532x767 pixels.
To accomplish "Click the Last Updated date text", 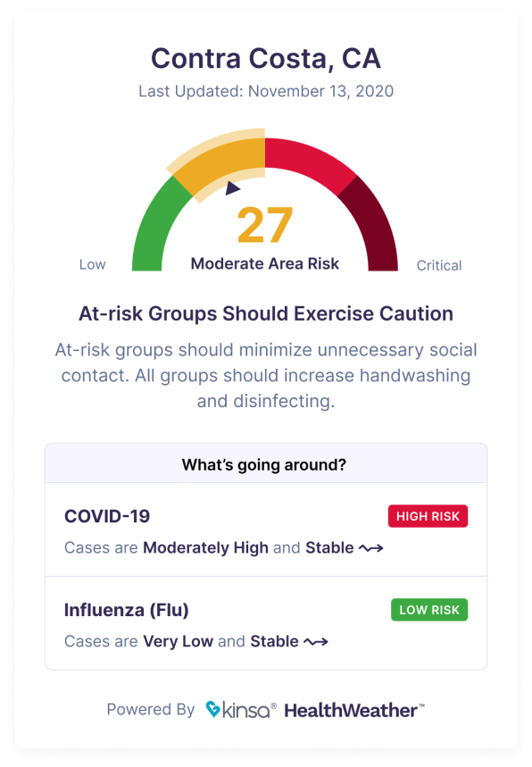I will [x=265, y=91].
